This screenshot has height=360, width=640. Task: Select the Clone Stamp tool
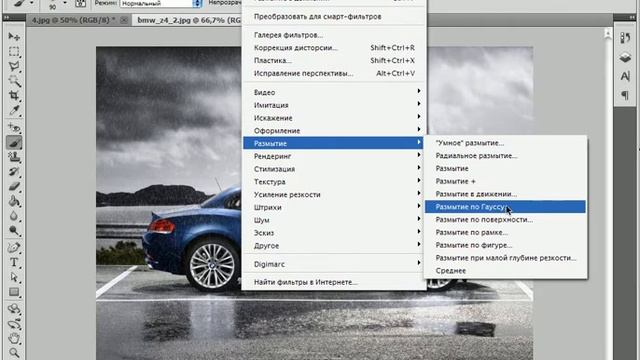[x=14, y=157]
